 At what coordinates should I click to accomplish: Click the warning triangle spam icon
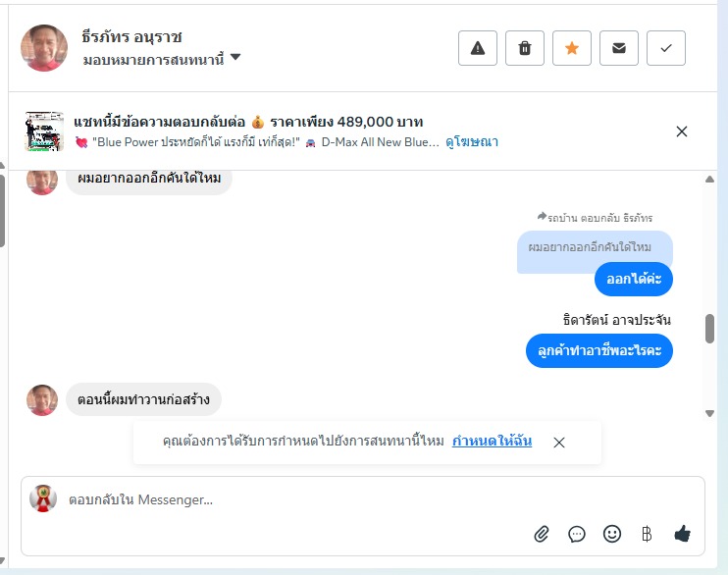coord(478,48)
